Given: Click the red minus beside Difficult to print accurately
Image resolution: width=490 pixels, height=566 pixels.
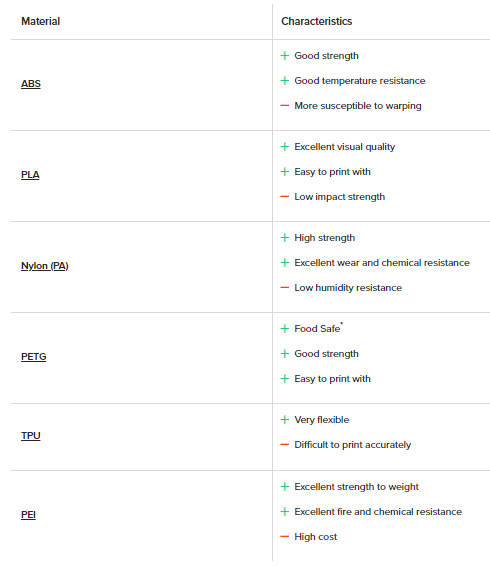Looking at the screenshot, I should [x=285, y=445].
